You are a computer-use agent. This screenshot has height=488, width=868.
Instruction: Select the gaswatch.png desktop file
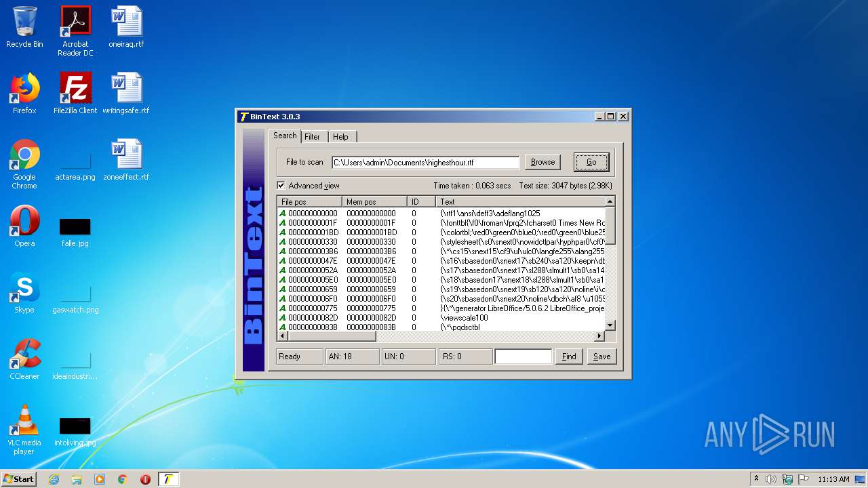(75, 299)
